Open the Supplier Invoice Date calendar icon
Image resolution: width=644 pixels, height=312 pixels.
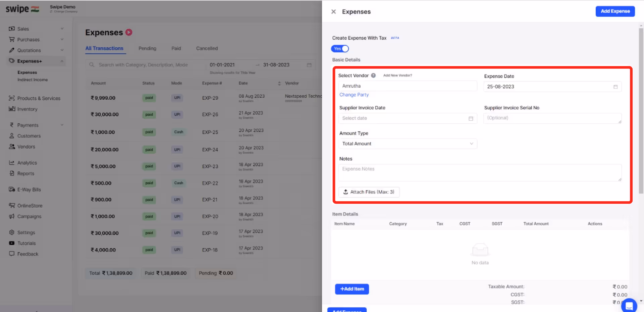click(471, 118)
